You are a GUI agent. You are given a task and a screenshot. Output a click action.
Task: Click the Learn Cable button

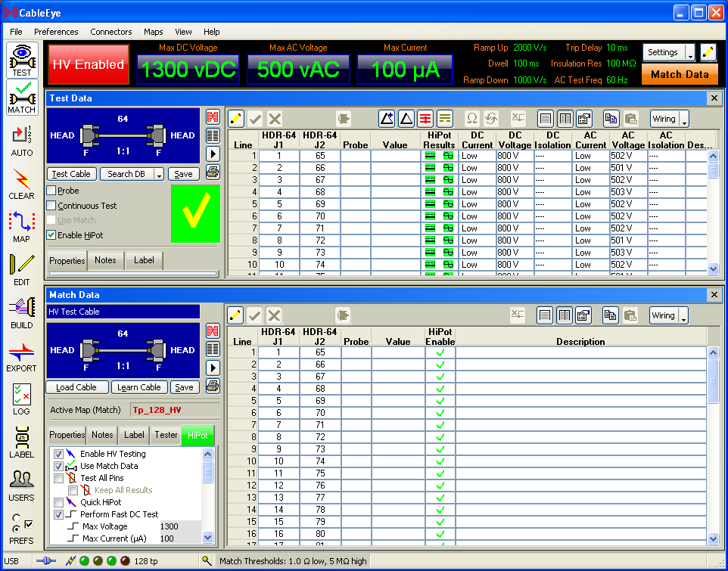[x=138, y=387]
